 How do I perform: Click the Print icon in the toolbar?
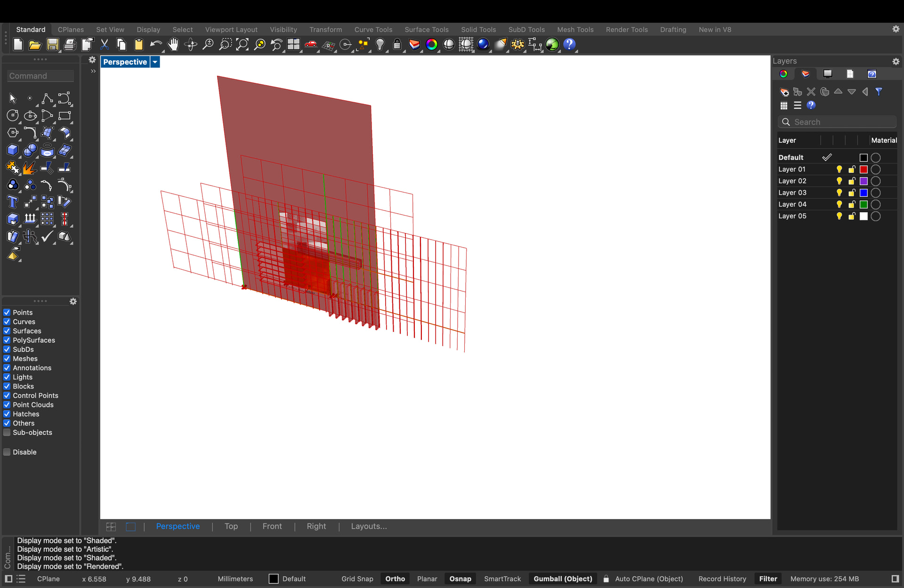pos(70,45)
